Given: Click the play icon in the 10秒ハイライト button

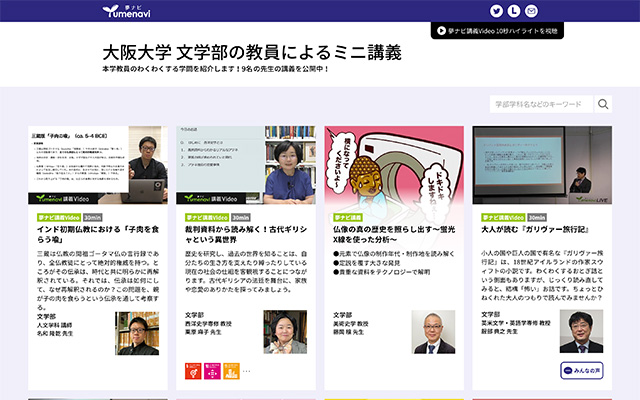Looking at the screenshot, I should [441, 31].
